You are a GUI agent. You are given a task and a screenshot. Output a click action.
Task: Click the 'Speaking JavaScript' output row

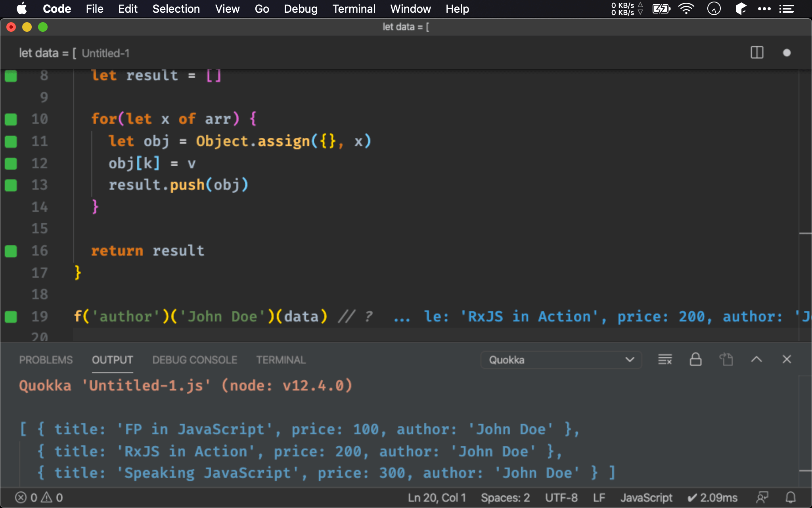[326, 473]
